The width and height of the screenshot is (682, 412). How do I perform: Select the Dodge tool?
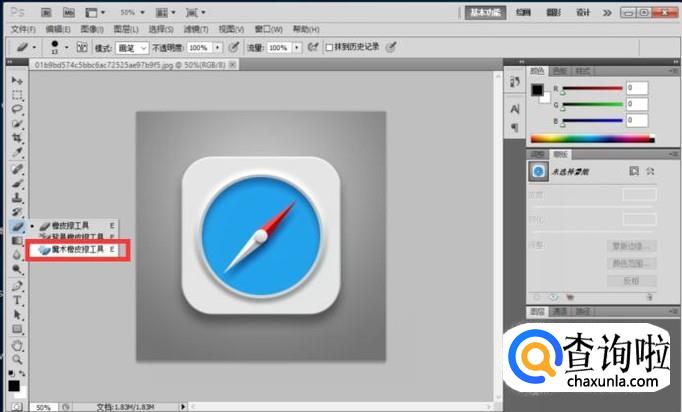[17, 269]
